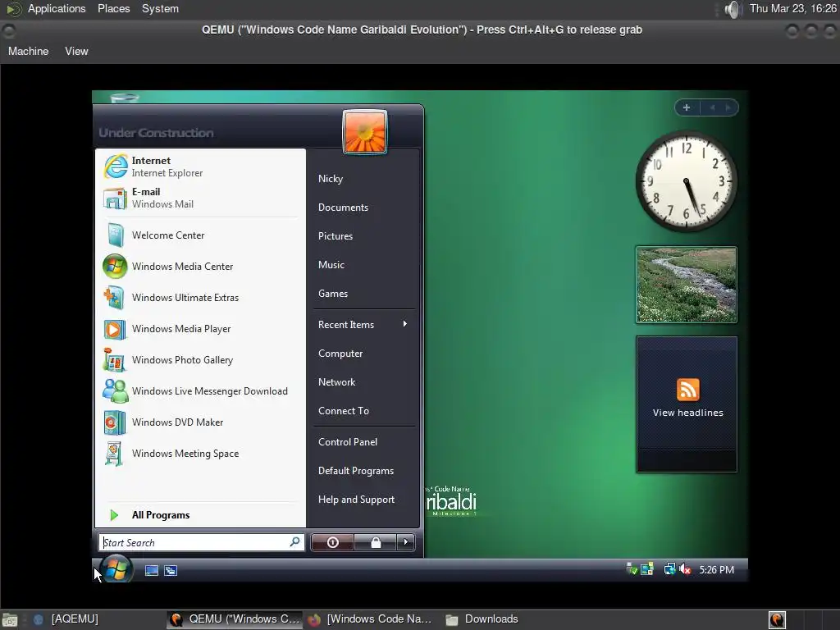Launch Windows Meeting Space
This screenshot has height=630, width=840.
coord(200,453)
